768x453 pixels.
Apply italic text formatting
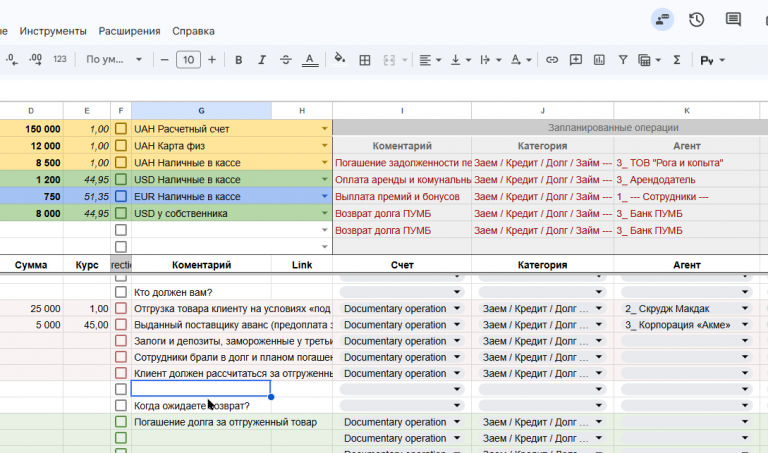coord(262,60)
